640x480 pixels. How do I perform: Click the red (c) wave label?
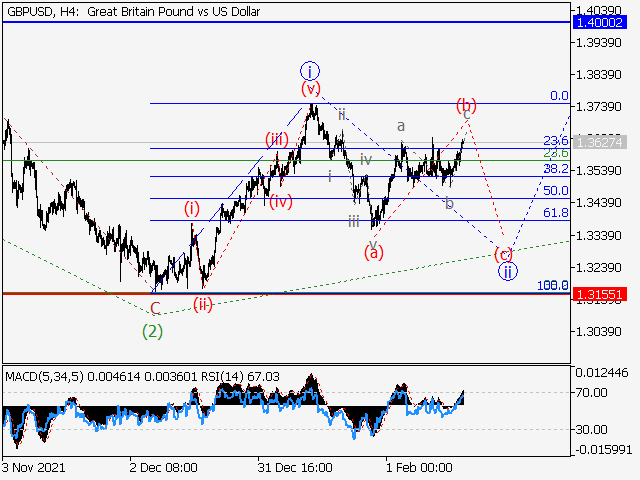tap(503, 255)
